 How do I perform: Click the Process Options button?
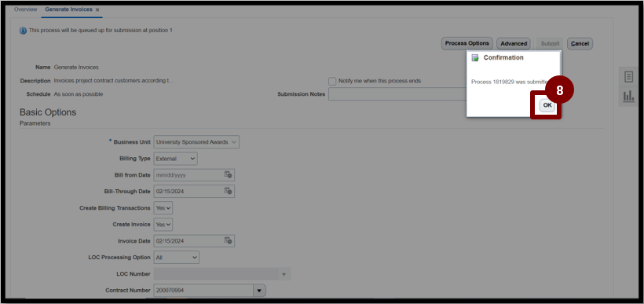467,43
